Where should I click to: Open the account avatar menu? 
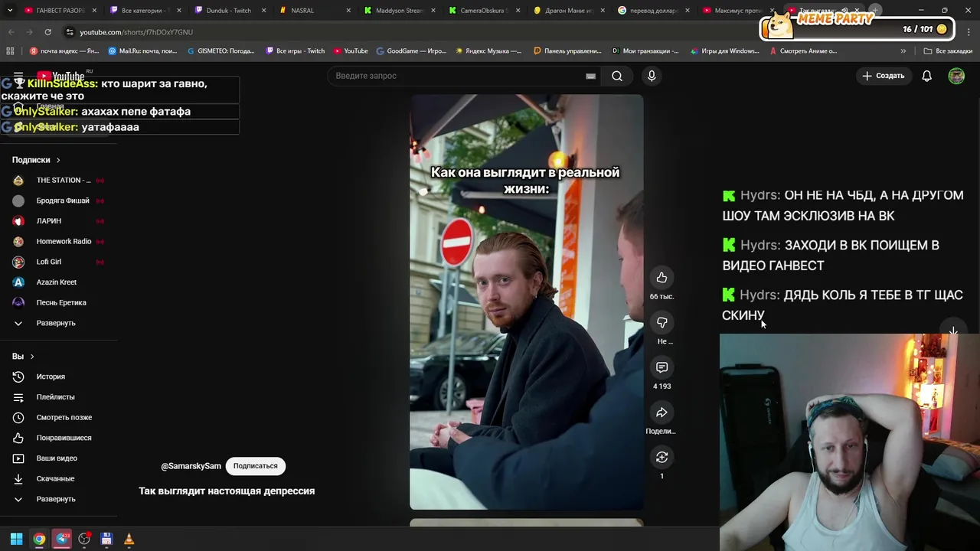[x=956, y=76]
